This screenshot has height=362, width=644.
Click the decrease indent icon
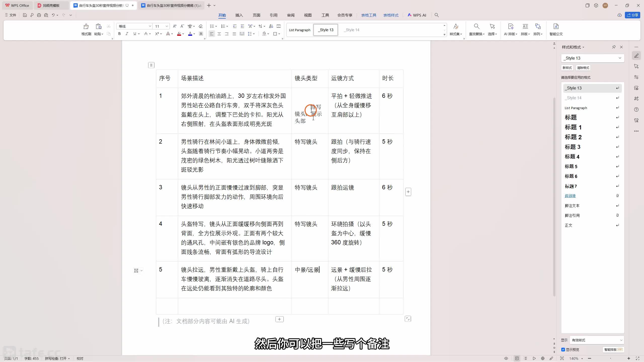tap(235, 26)
